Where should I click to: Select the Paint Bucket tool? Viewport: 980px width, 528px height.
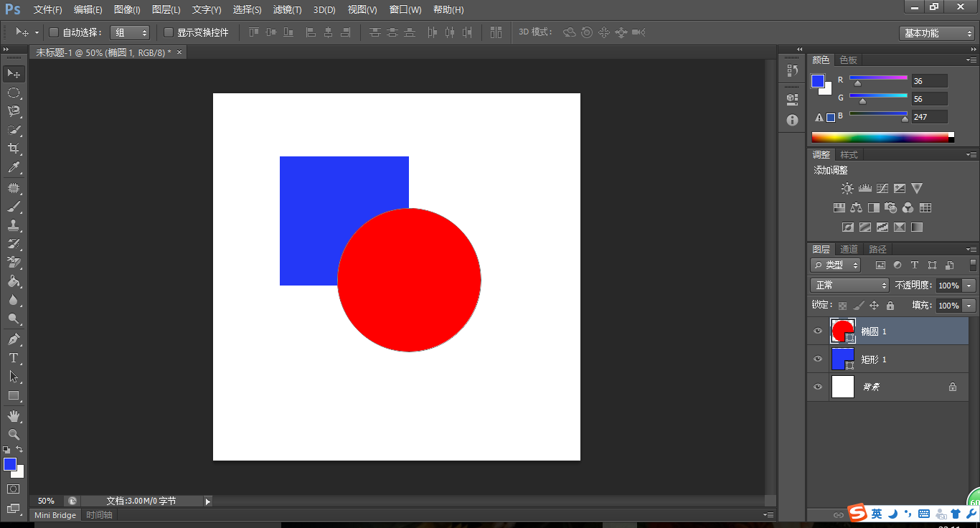point(14,281)
